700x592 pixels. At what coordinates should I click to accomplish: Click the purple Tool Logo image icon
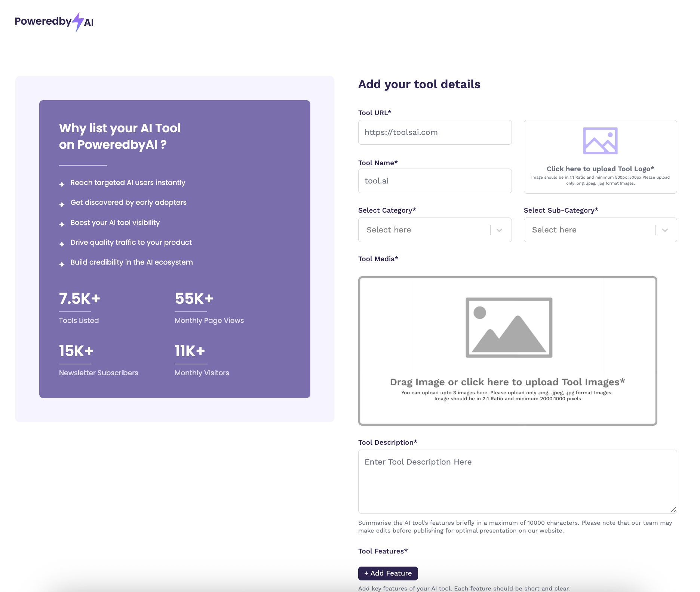pos(600,141)
